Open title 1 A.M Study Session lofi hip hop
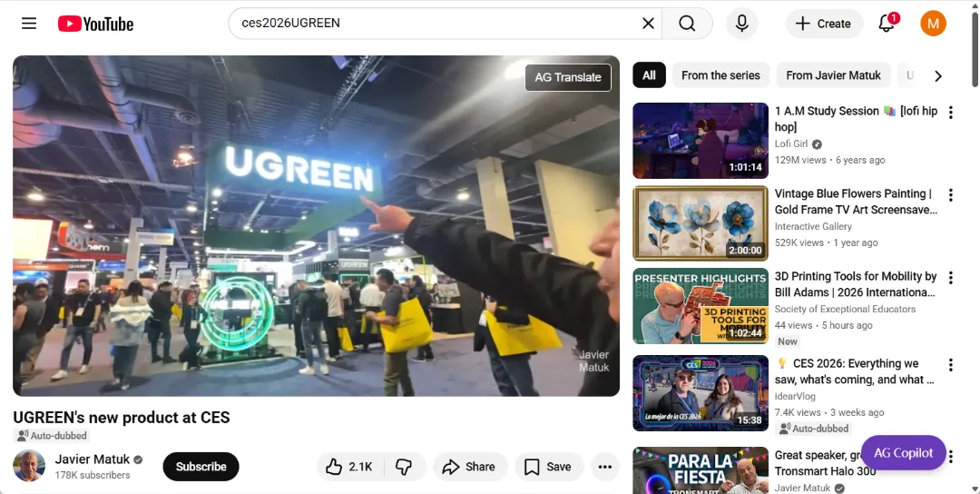 coord(856,119)
